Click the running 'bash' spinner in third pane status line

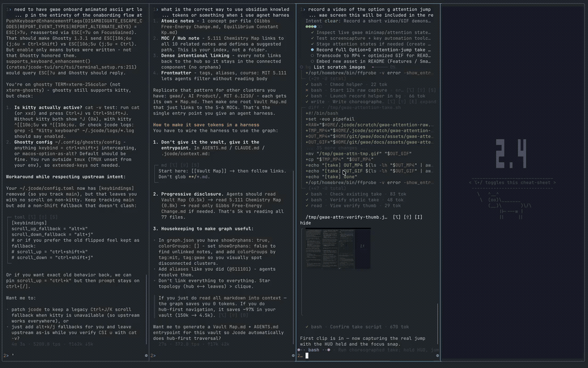[314, 350]
